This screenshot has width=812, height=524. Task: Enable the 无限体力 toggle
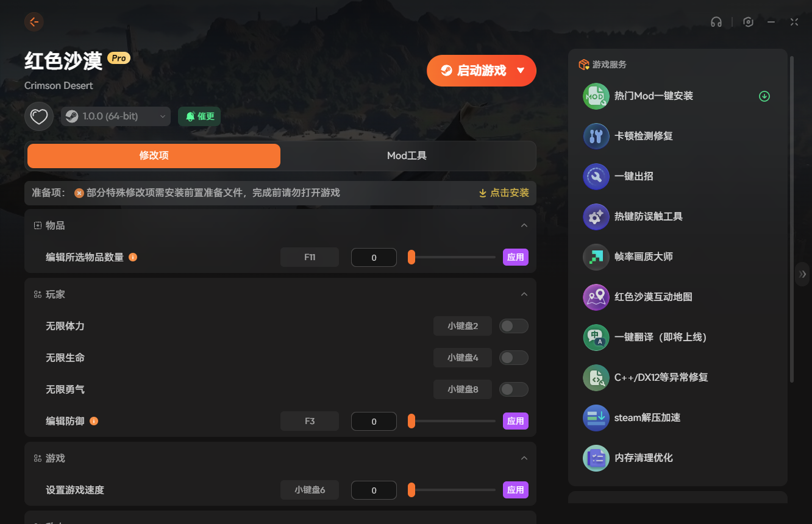tap(513, 326)
